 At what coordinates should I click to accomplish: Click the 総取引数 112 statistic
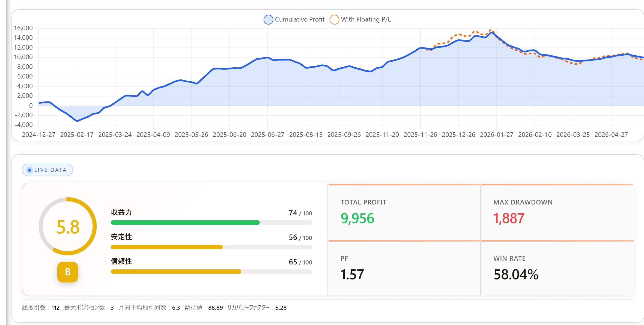click(x=41, y=308)
